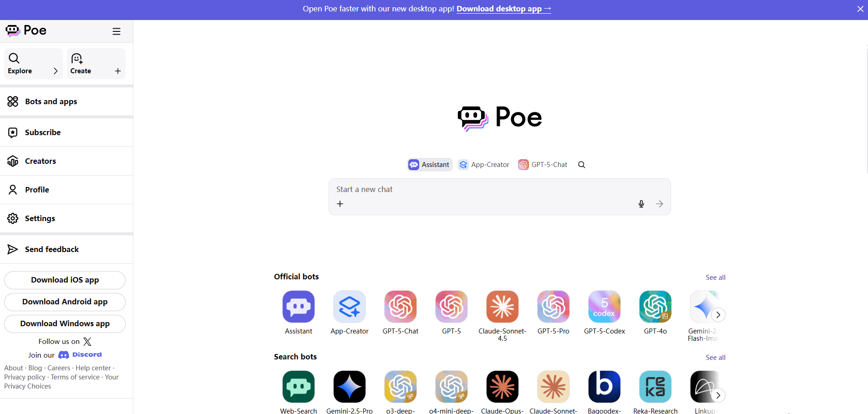The width and height of the screenshot is (868, 414).
Task: Select the App-Creator bot chip
Action: [484, 165]
